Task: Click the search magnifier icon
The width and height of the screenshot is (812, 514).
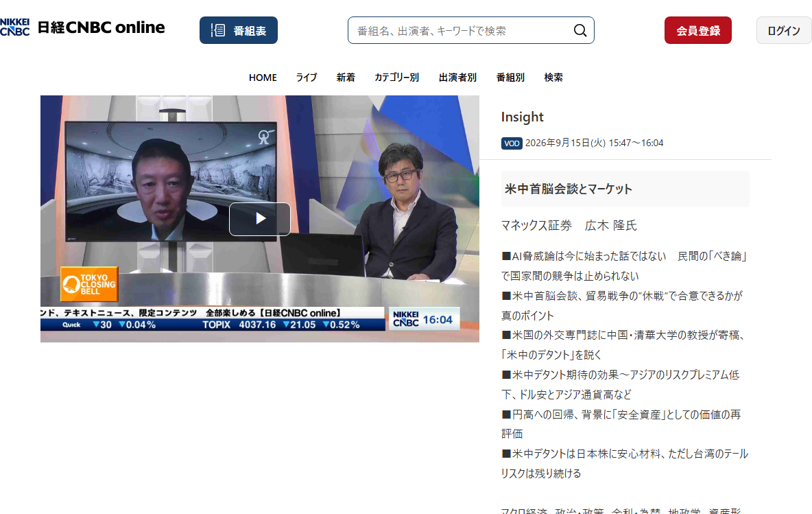Action: pyautogui.click(x=580, y=31)
